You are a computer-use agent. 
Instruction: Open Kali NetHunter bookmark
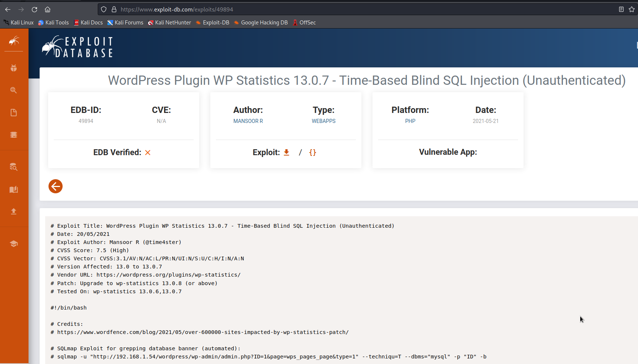[x=170, y=23]
